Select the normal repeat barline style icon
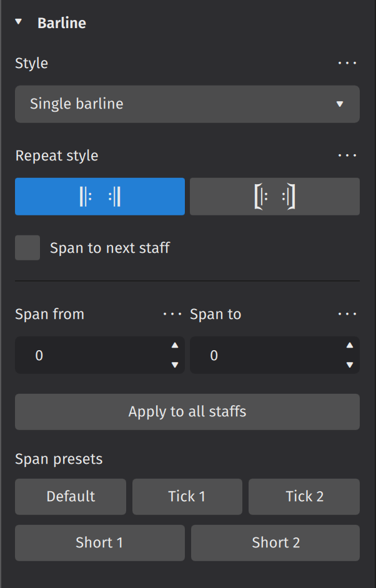376x588 pixels. point(99,196)
